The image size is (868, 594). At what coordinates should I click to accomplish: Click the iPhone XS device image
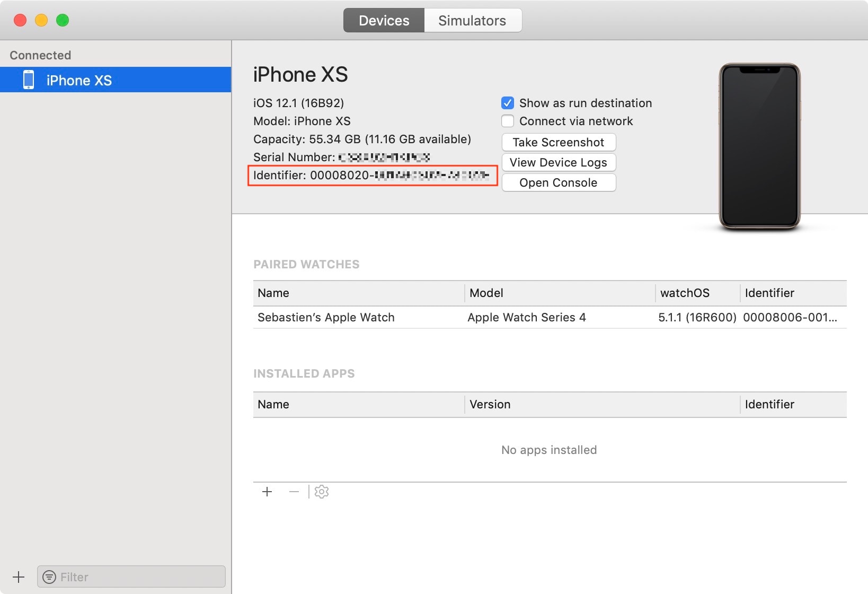tap(759, 146)
